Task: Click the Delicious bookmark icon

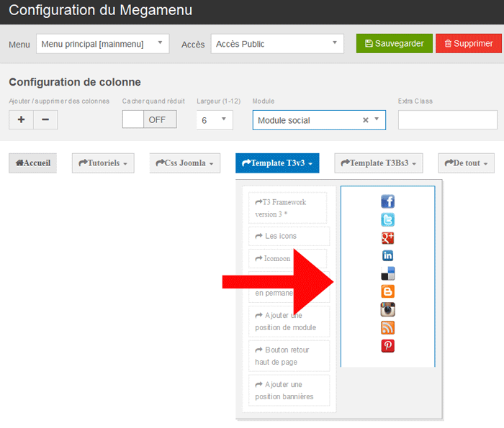Action: click(x=387, y=273)
